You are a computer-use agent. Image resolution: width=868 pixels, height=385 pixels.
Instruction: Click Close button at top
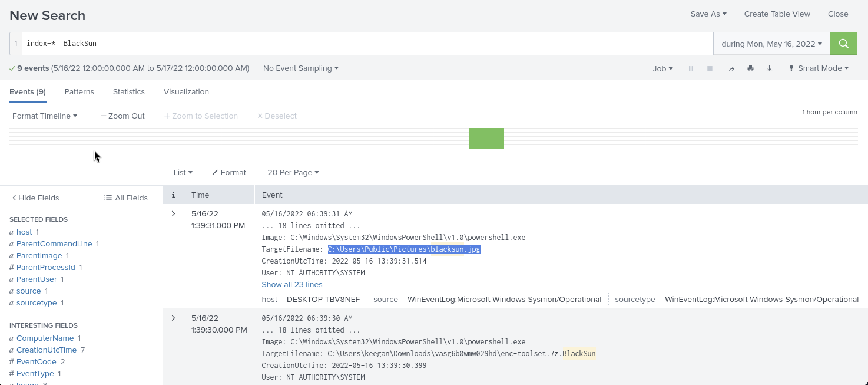tap(838, 14)
